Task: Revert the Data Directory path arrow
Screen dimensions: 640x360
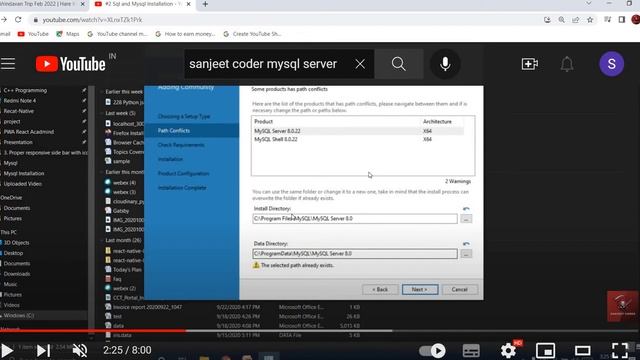Action: 466,244
